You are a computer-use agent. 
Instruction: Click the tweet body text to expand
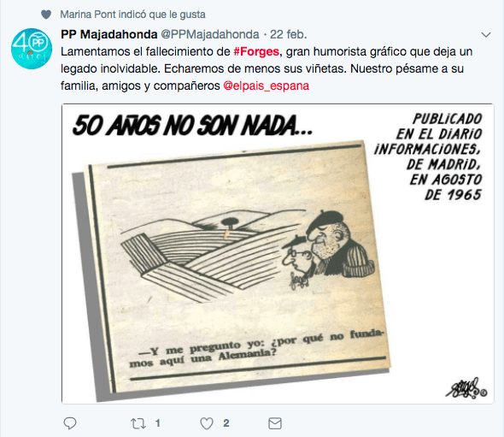267,68
